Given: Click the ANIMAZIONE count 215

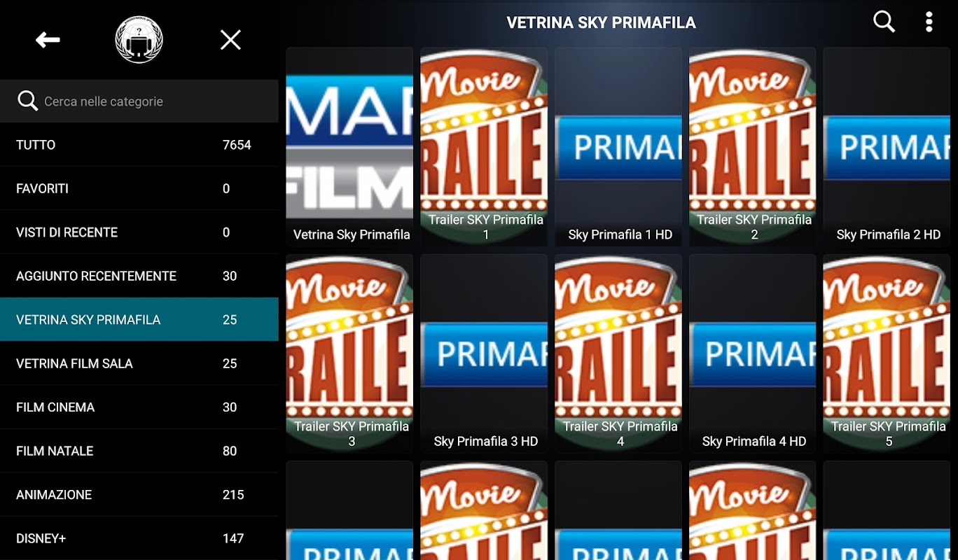Looking at the screenshot, I should coord(233,494).
